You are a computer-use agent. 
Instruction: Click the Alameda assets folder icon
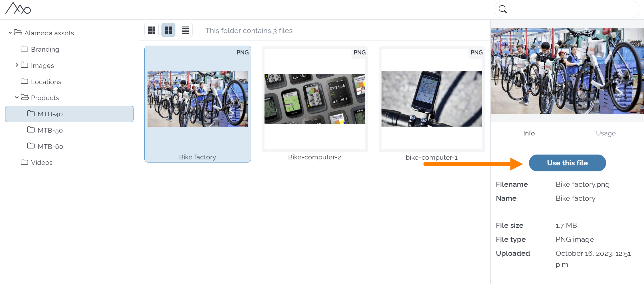(18, 33)
